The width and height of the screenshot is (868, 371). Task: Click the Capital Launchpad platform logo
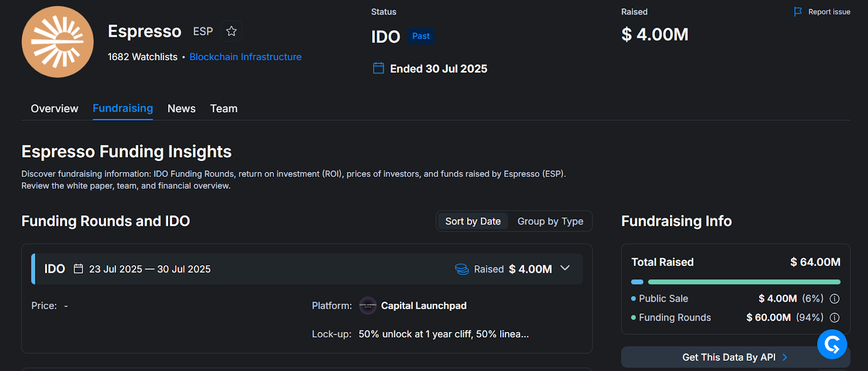tap(368, 306)
